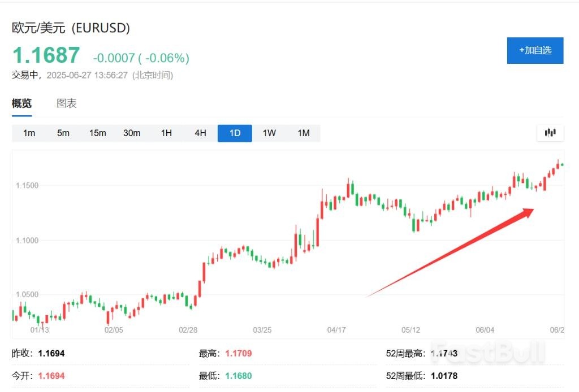Image resolution: width=579 pixels, height=392 pixels.
Task: Select the 5m timeframe option
Action: click(x=63, y=133)
